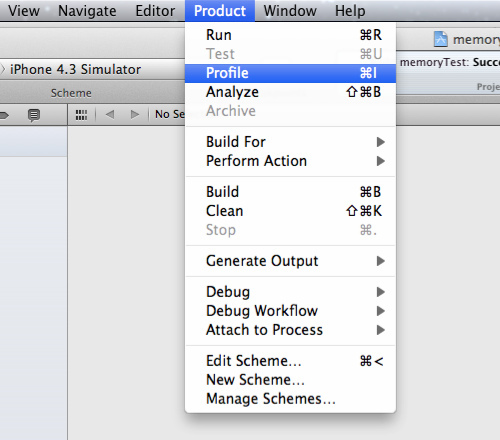Click the memory project file icon
This screenshot has height=440, width=500.
tap(440, 39)
